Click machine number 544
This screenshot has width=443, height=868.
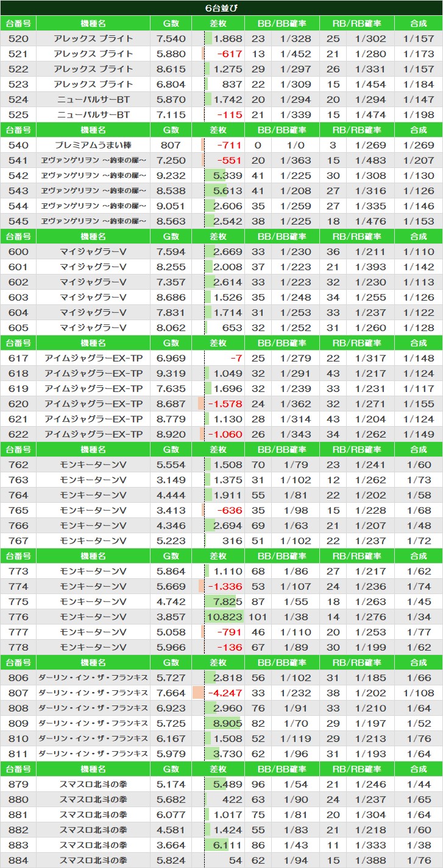tap(18, 206)
